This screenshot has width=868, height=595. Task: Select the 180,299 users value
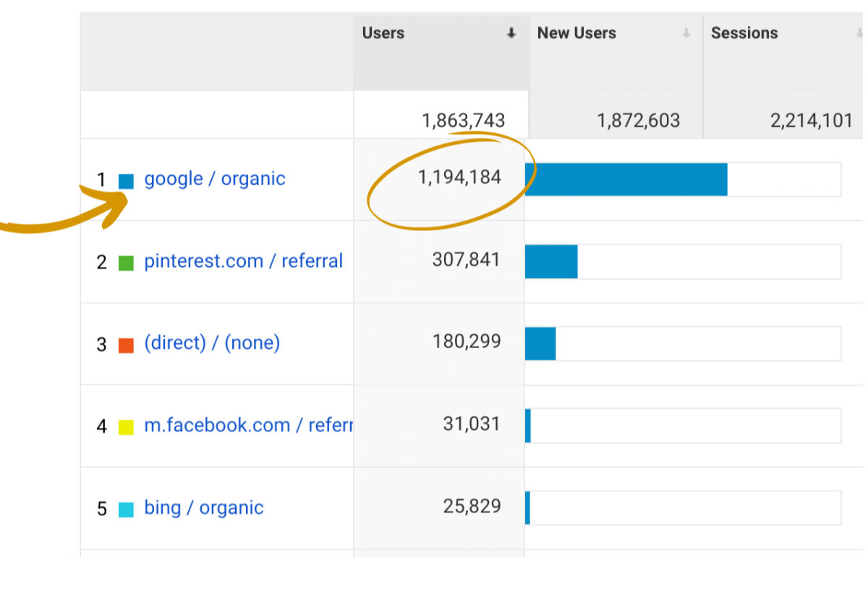(x=467, y=341)
